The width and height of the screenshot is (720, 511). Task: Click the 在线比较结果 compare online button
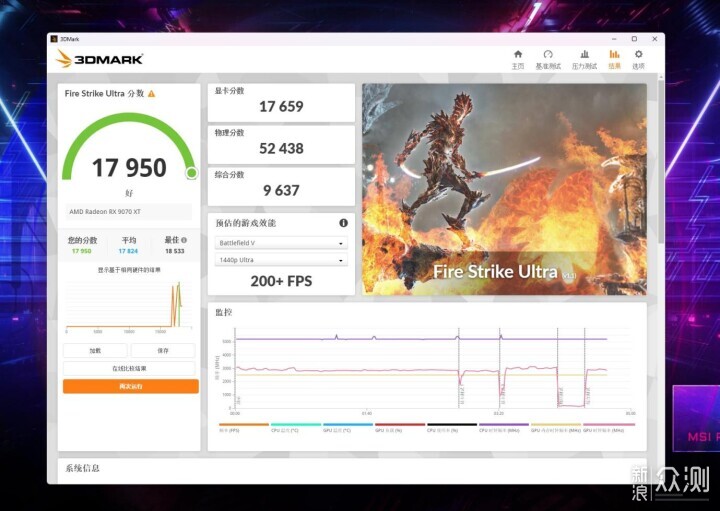tap(129, 368)
